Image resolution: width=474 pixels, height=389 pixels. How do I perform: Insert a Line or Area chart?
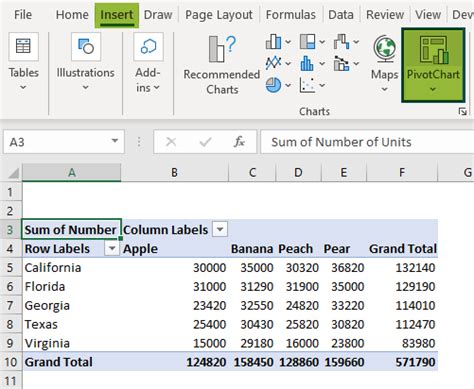pos(273,63)
